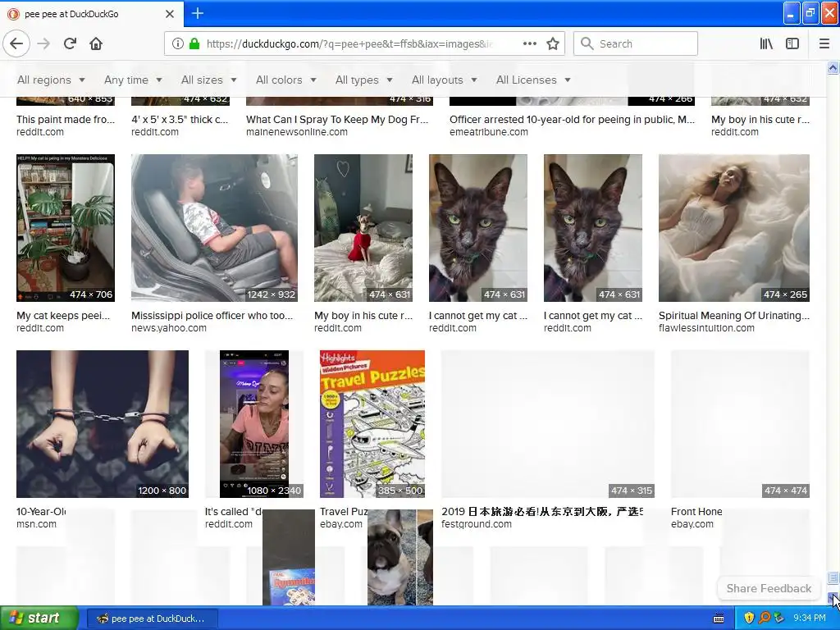Open 'Spiritual Meaning Of Urinating...' title
Viewport: 840px width, 630px height.
pos(734,316)
